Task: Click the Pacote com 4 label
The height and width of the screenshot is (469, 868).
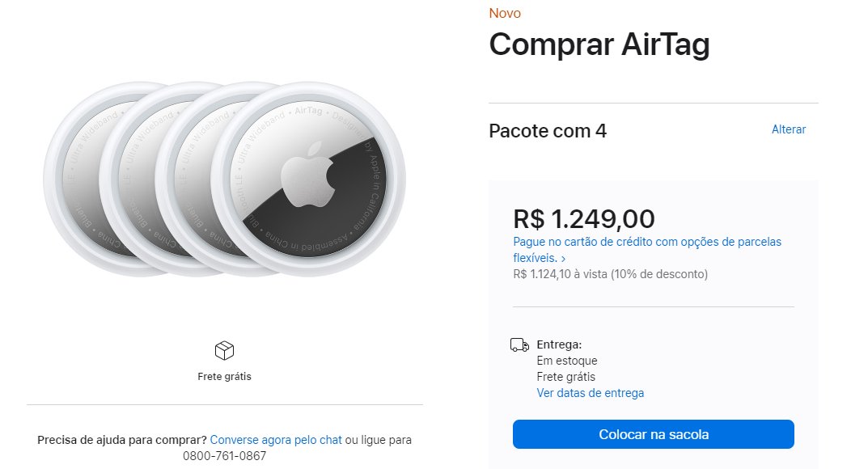Action: point(548,131)
